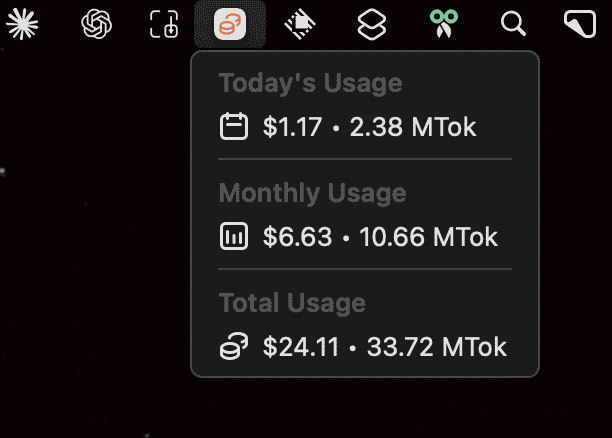Toggle the orange coins usage tracker icon

230,24
